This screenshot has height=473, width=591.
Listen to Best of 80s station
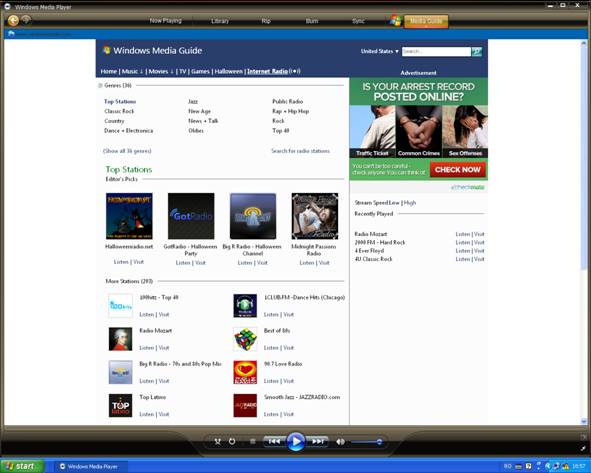(271, 348)
